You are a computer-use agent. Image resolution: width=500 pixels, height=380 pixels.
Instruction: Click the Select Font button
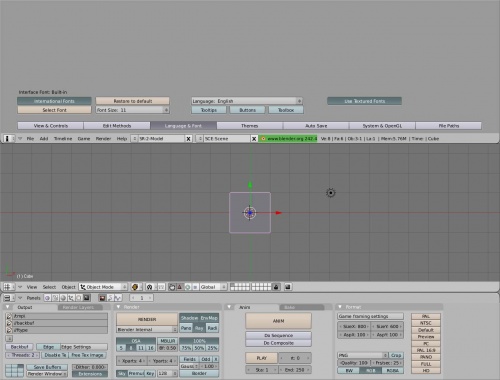54,110
